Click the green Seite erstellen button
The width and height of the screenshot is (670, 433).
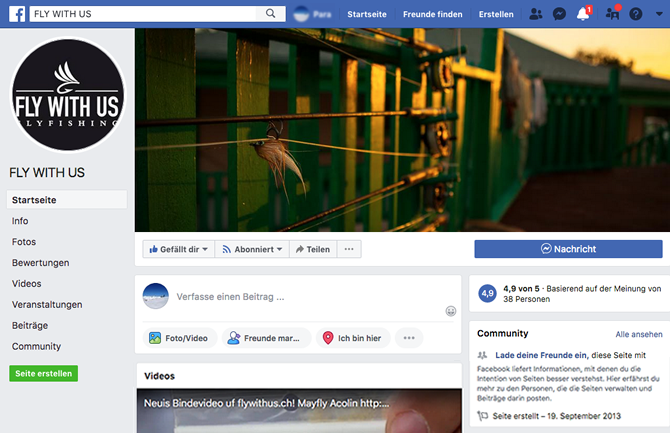pos(44,373)
